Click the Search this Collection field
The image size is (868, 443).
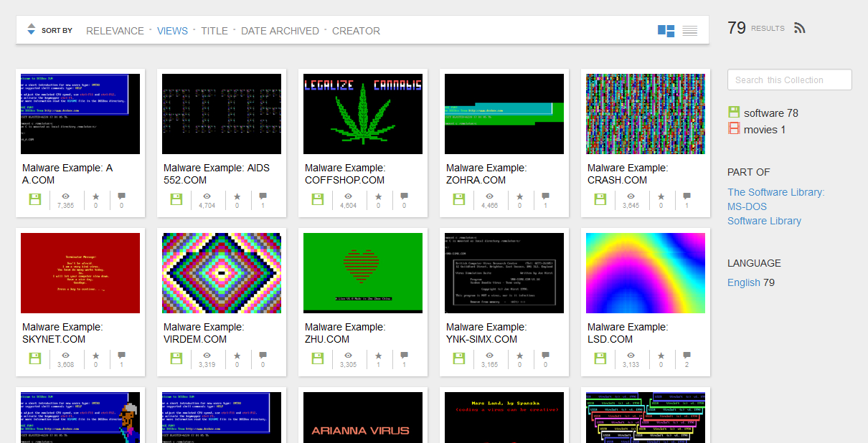(789, 80)
